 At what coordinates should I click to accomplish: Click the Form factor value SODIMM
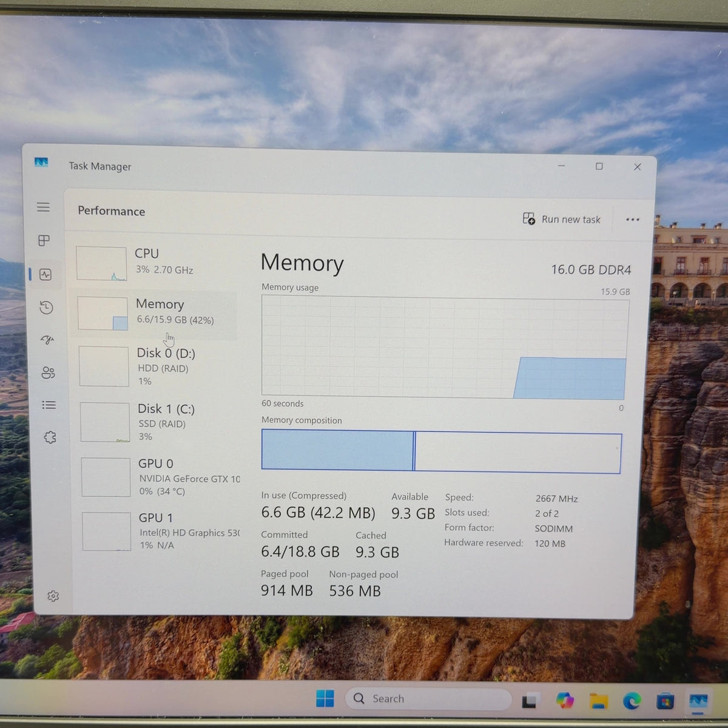(553, 528)
